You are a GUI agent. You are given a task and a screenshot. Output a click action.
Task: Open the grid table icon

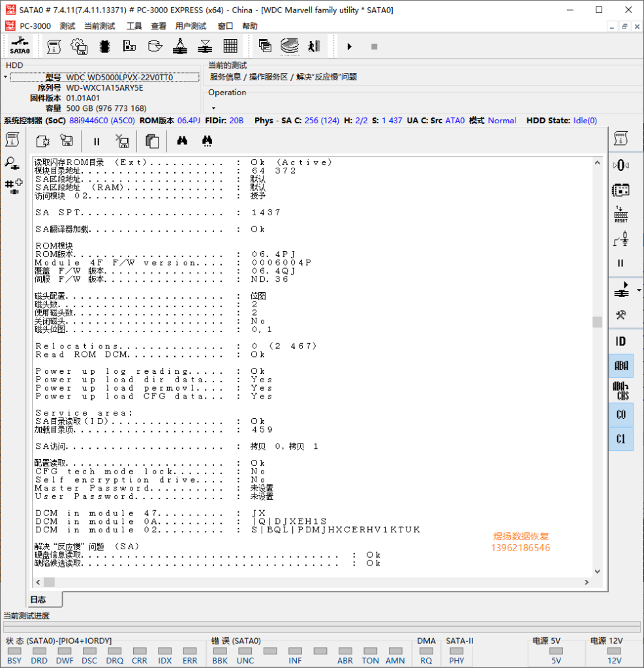click(x=230, y=46)
